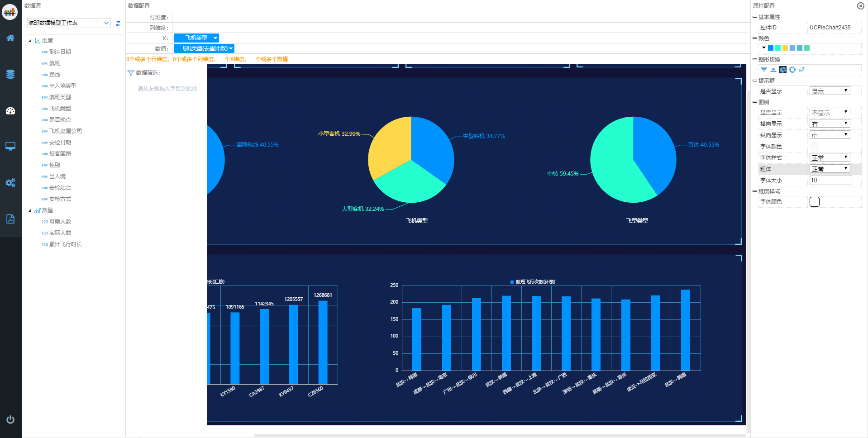The height and width of the screenshot is (438, 868).
Task: Collapse the 数值 tree node
Action: click(30, 210)
